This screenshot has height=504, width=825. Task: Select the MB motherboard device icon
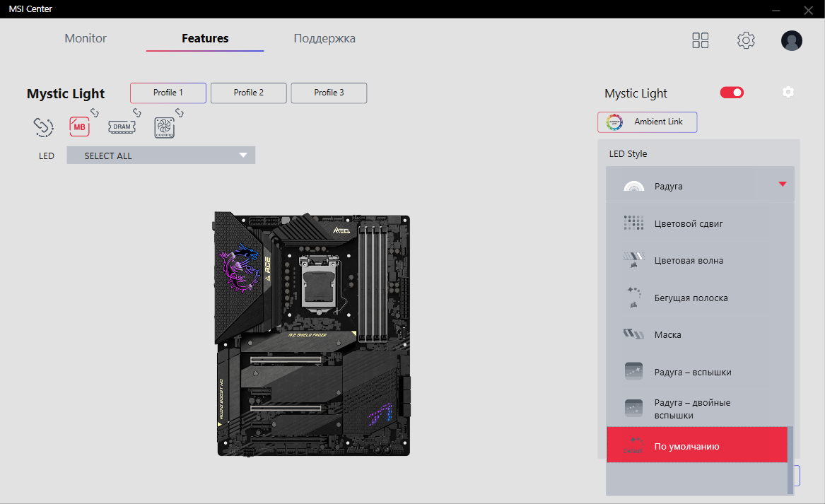[79, 127]
